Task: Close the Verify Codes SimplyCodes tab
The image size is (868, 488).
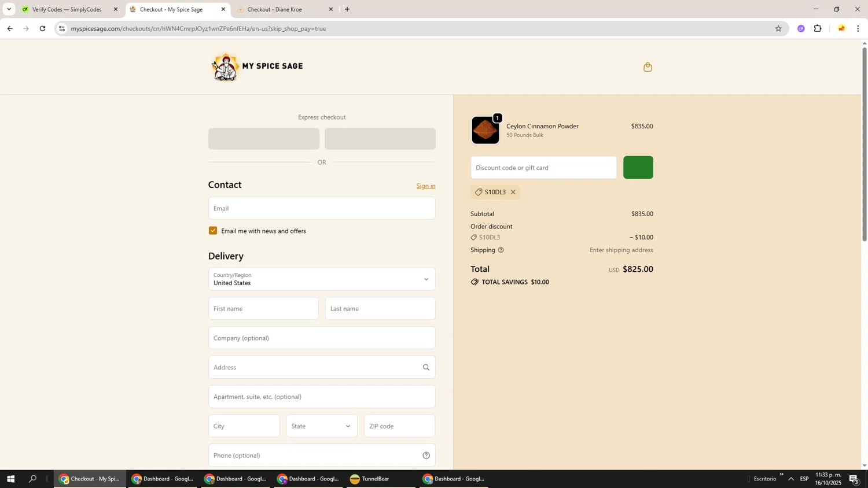Action: [x=116, y=9]
